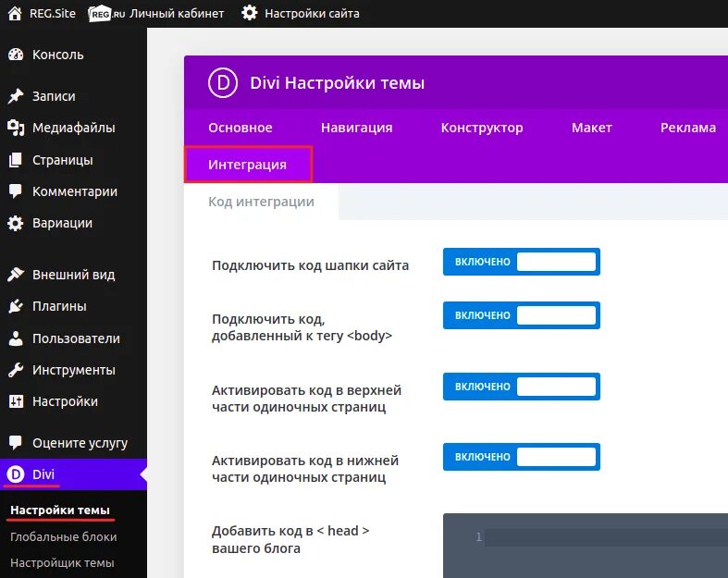Toggle Активировать код в нижней части switch
The width and height of the screenshot is (728, 578).
point(522,457)
